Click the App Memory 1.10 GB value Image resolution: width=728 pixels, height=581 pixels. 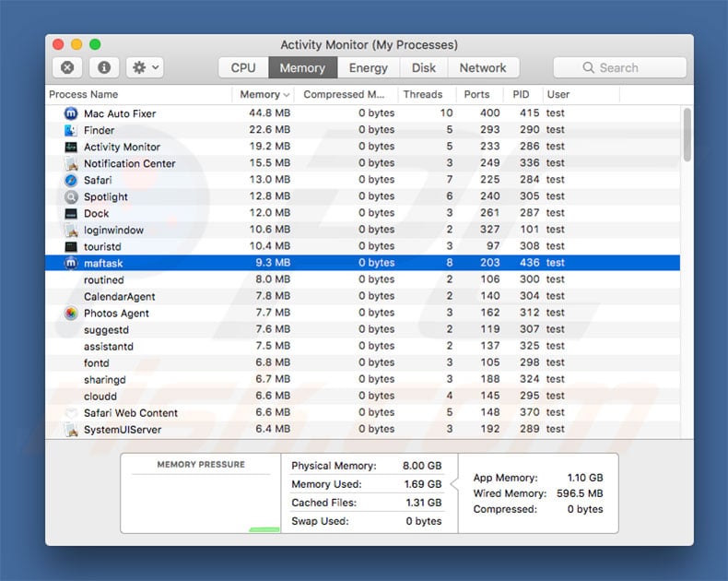(x=585, y=478)
